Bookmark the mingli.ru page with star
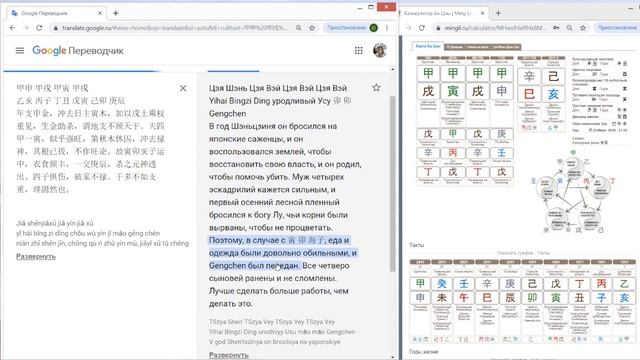The image size is (640, 360). pos(583,28)
